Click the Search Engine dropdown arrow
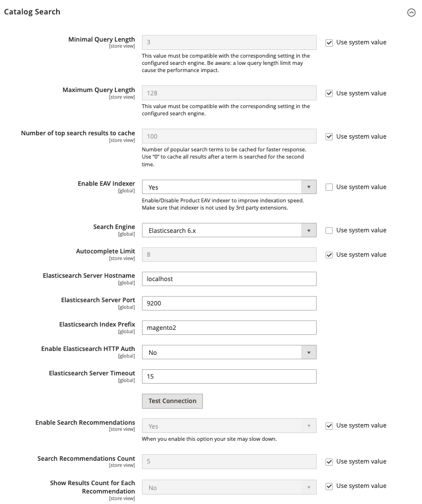The height and width of the screenshot is (504, 422). pos(308,231)
